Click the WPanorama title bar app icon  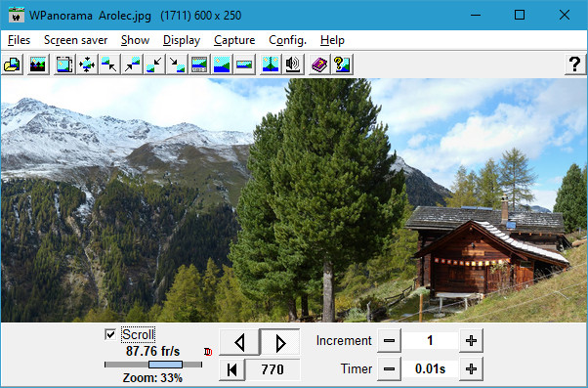pos(17,15)
